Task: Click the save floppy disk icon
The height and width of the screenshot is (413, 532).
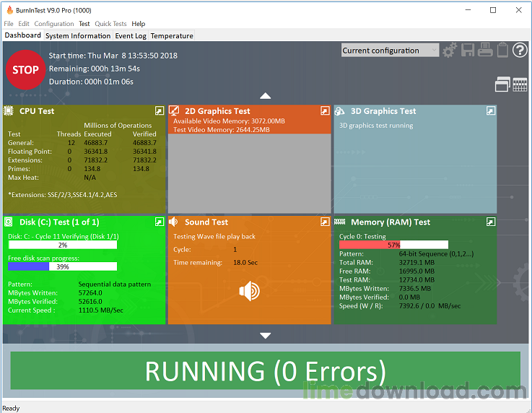Action: [468, 51]
